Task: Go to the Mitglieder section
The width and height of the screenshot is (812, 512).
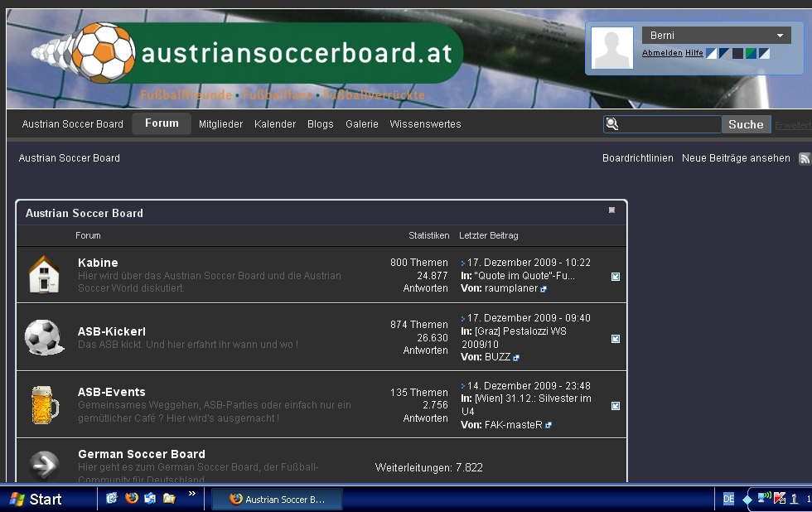Action: (220, 124)
